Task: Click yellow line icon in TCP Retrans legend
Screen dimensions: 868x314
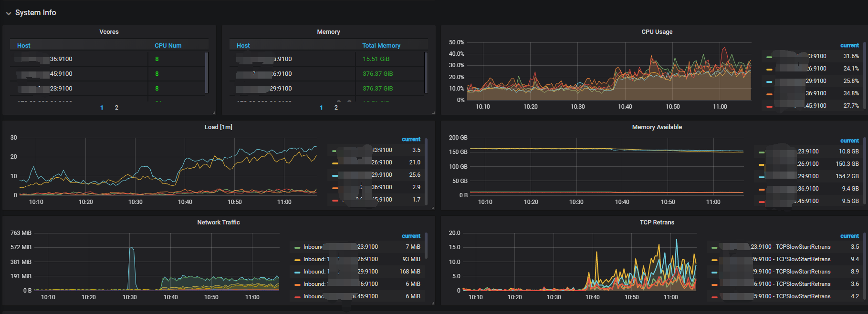Action: (714, 260)
